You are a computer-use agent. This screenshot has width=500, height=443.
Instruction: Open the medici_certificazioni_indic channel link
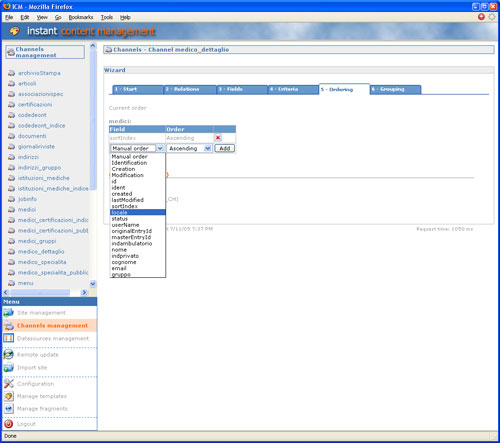click(53, 220)
